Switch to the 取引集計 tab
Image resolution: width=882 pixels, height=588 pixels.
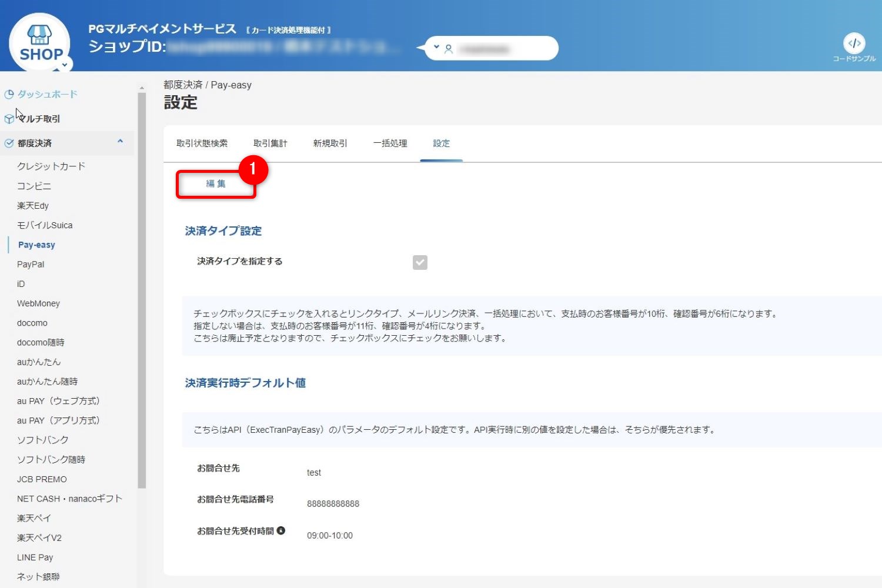coord(270,142)
